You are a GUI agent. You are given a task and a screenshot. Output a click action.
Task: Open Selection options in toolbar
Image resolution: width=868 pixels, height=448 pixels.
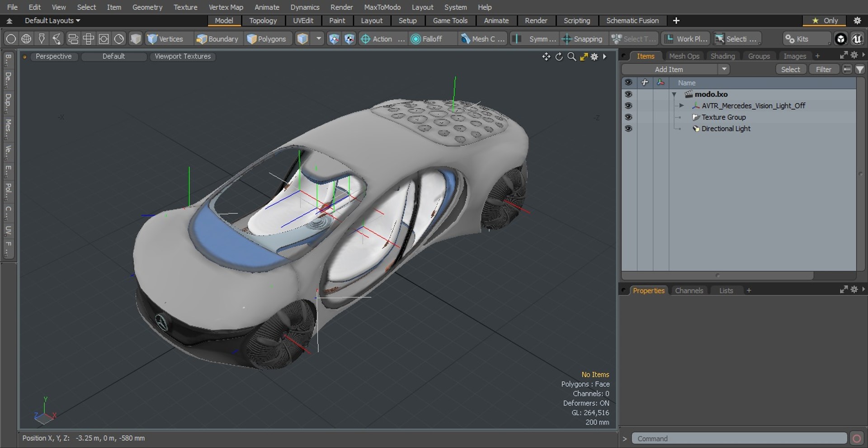pyautogui.click(x=737, y=39)
